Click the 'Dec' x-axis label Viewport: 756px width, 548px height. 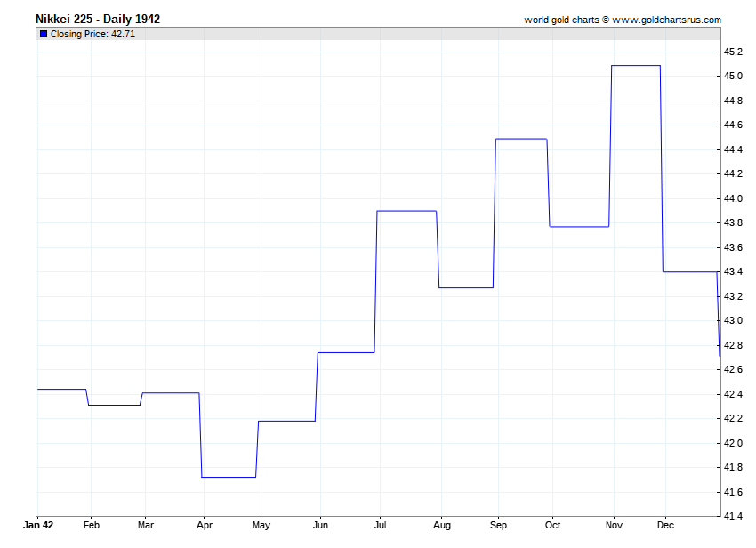[x=665, y=525]
